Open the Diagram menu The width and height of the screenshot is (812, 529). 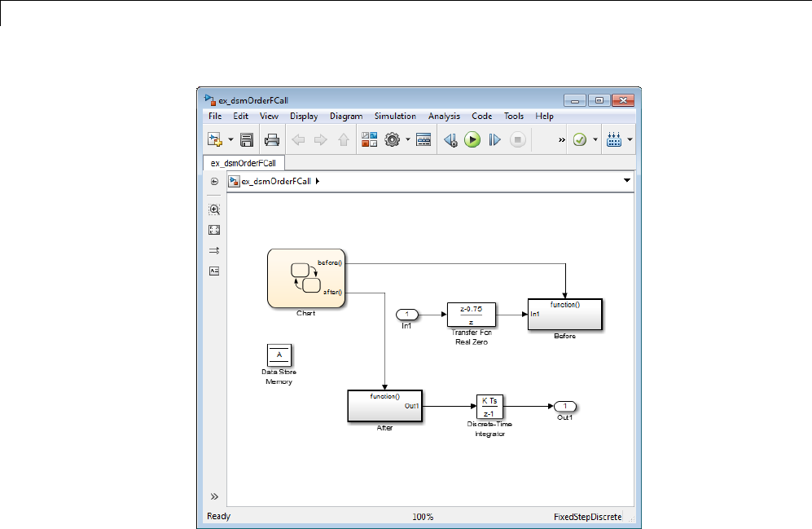pyautogui.click(x=346, y=117)
